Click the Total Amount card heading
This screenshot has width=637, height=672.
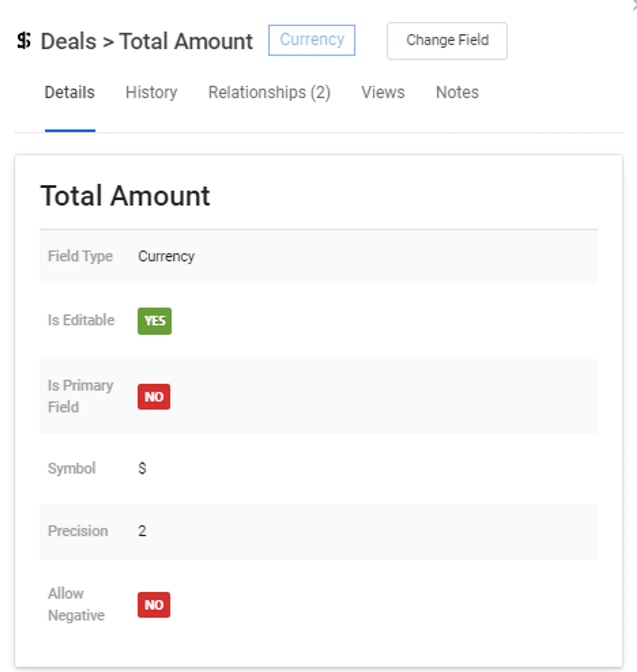click(125, 196)
